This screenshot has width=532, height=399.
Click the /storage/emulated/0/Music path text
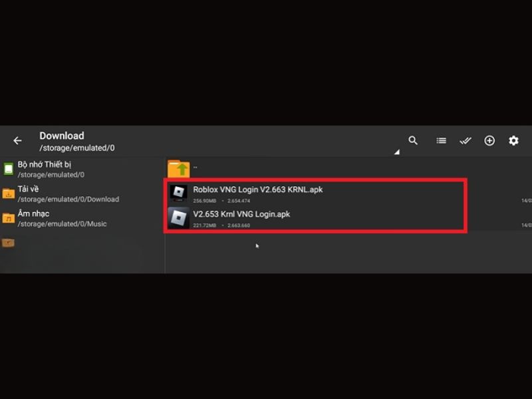tap(62, 224)
